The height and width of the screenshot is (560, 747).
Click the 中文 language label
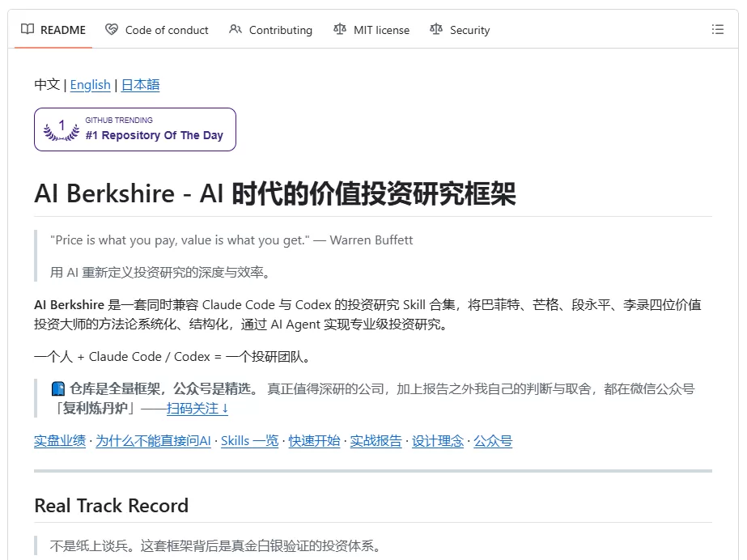[x=47, y=85]
